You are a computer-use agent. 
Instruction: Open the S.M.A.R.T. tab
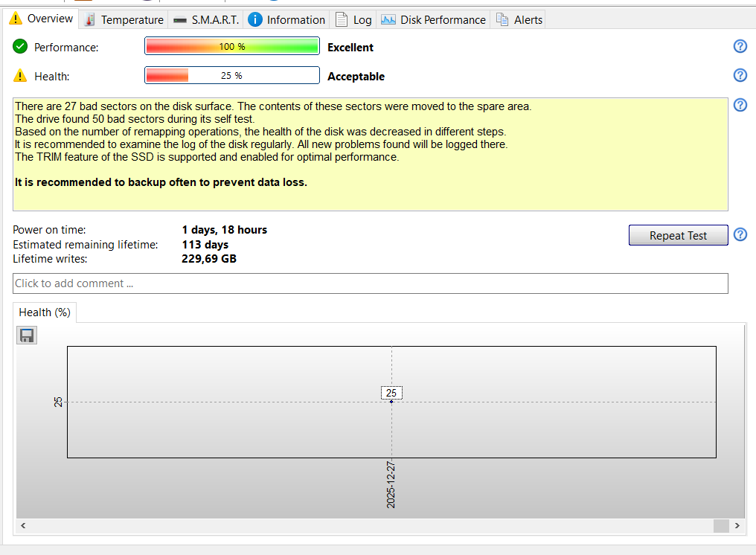pyautogui.click(x=207, y=19)
